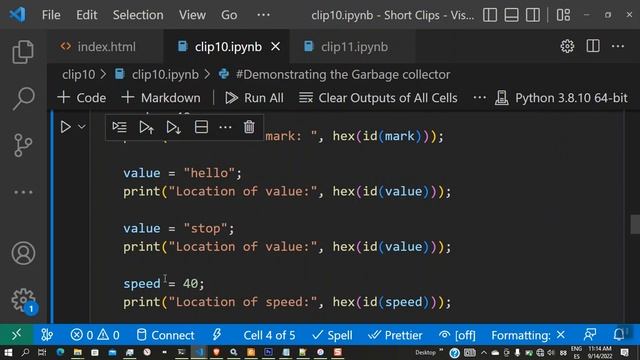Click errors and warnings count in status bar

(x=95, y=335)
